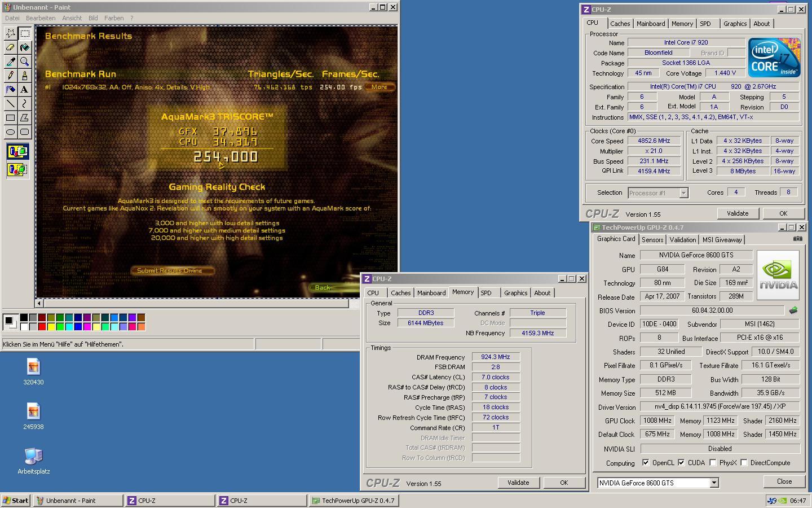Switch to Sensors tab in GPU-Z
Screen dimensions: 812x508
click(x=652, y=240)
